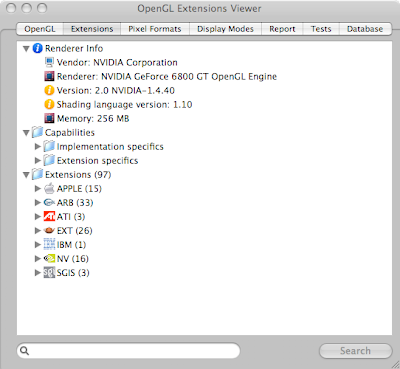
Task: Select the IBM (1) label
Action: point(71,245)
